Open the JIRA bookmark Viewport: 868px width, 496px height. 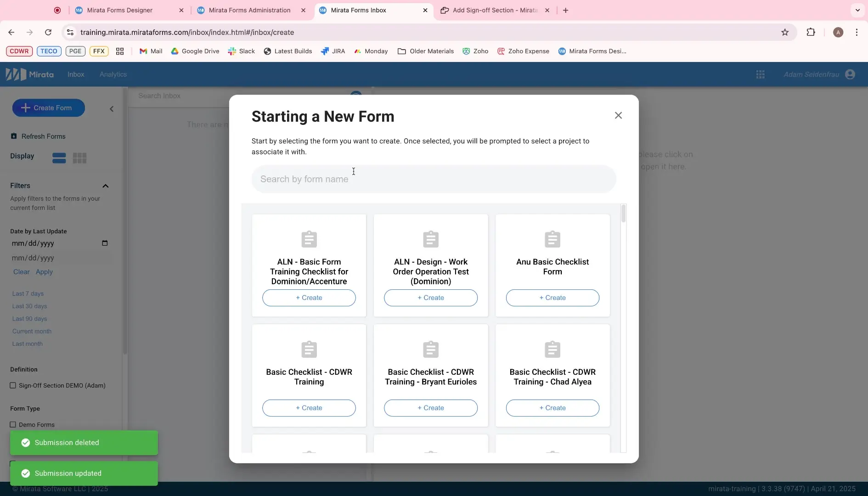click(x=333, y=51)
